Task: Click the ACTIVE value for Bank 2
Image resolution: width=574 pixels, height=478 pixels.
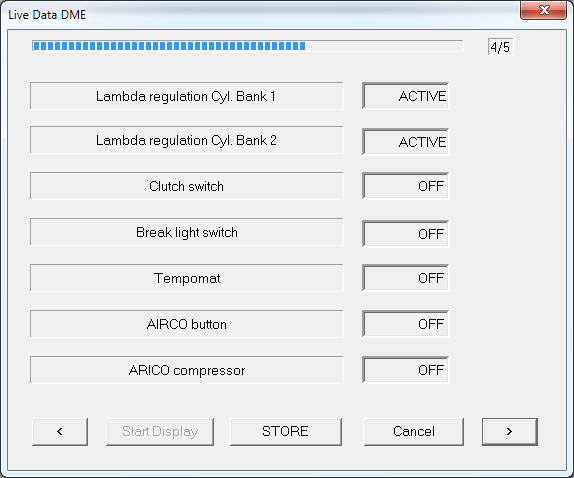Action: 406,142
